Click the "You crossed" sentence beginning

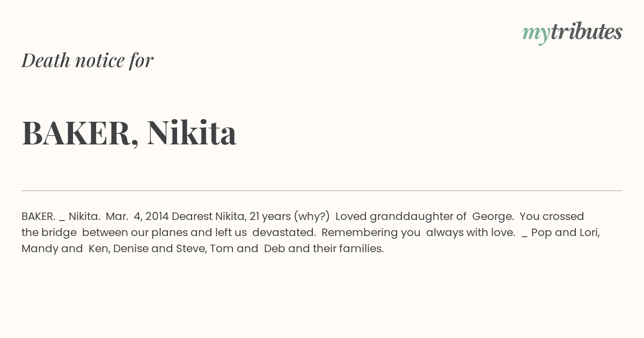pyautogui.click(x=552, y=216)
